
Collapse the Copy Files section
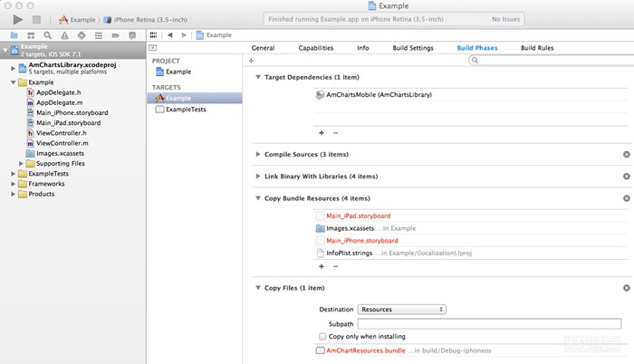257,288
